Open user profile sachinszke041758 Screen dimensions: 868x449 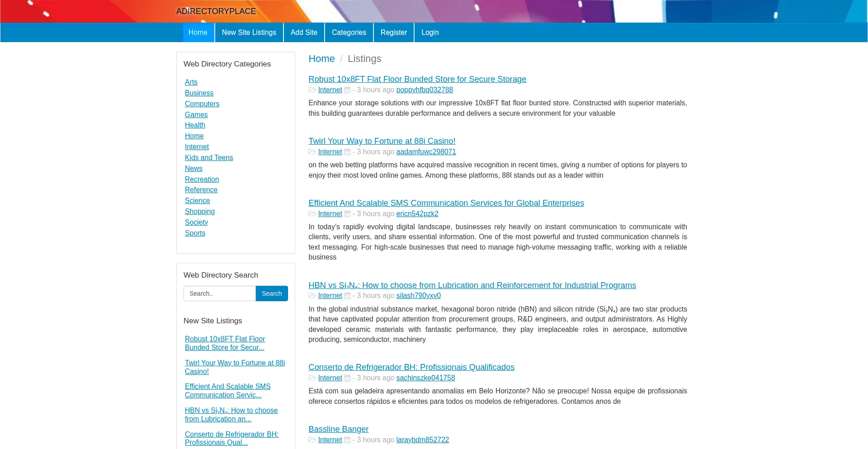coord(426,378)
